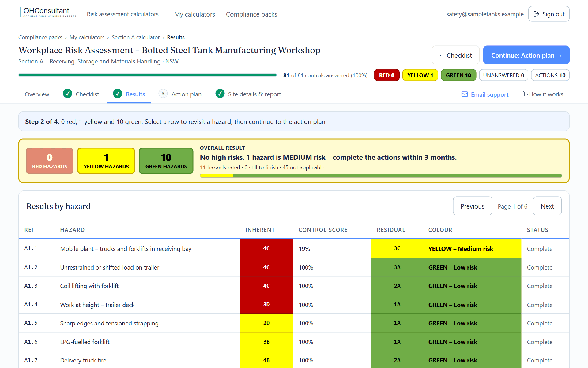Click the RED 0 summary badge
The height and width of the screenshot is (368, 588).
coord(387,75)
